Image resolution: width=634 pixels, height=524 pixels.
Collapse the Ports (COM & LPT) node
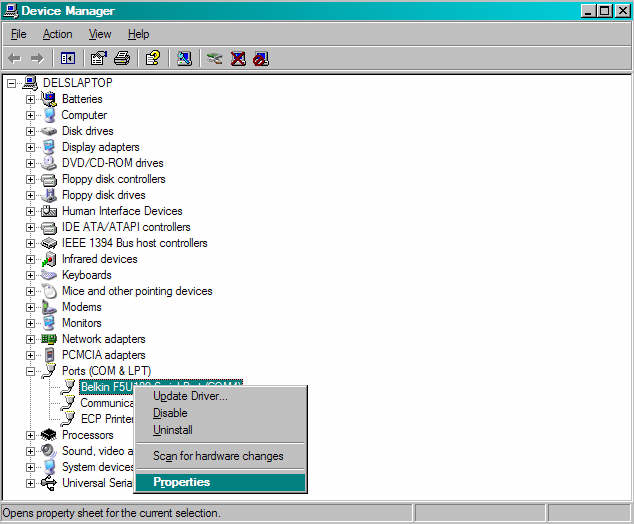tap(30, 371)
